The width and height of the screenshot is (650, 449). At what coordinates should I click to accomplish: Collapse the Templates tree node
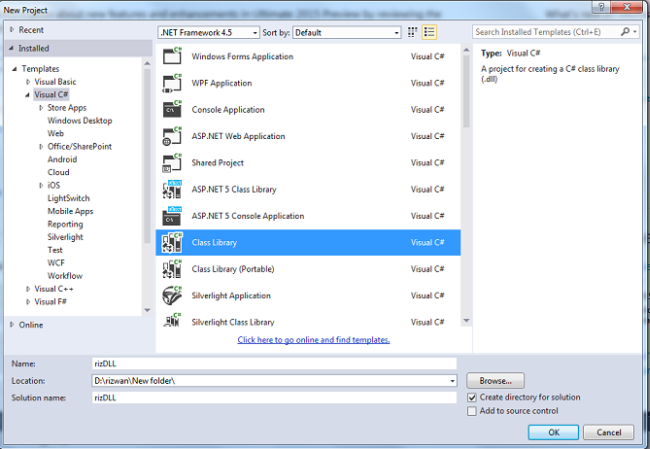click(15, 69)
